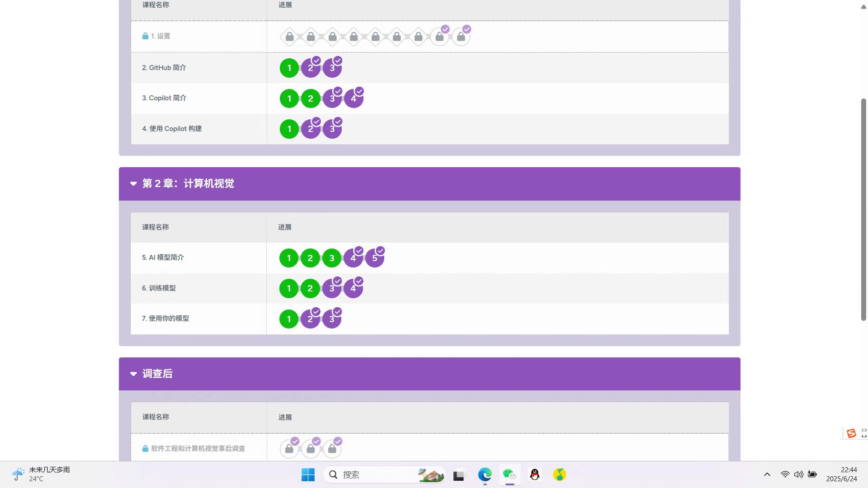Open level 1 of GitHub 简介 lesson
The height and width of the screenshot is (488, 868).
289,68
